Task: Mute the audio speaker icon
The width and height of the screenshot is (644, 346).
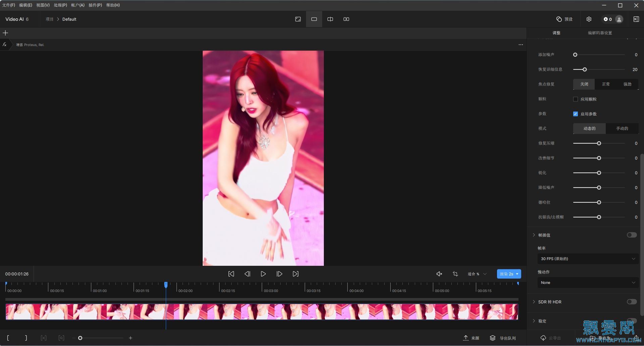Action: coord(439,274)
